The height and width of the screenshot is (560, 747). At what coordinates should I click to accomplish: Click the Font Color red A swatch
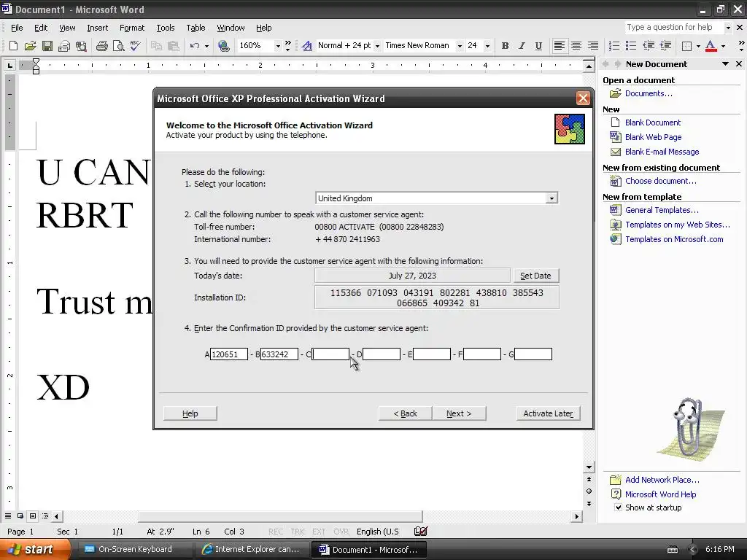click(711, 46)
